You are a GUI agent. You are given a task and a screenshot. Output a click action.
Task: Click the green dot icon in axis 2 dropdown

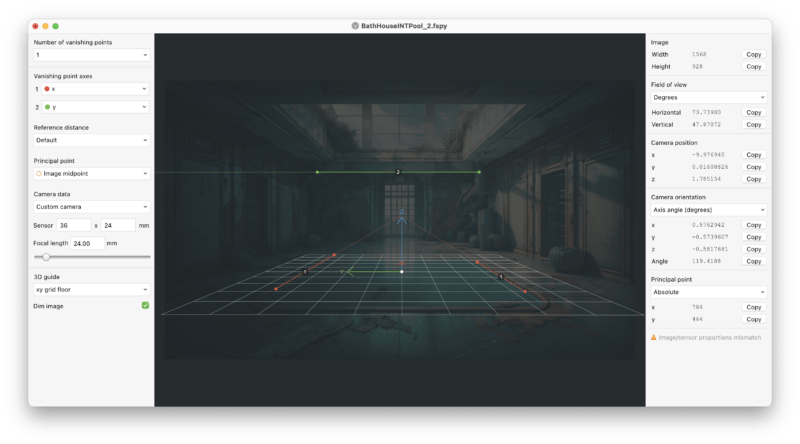[x=47, y=107]
